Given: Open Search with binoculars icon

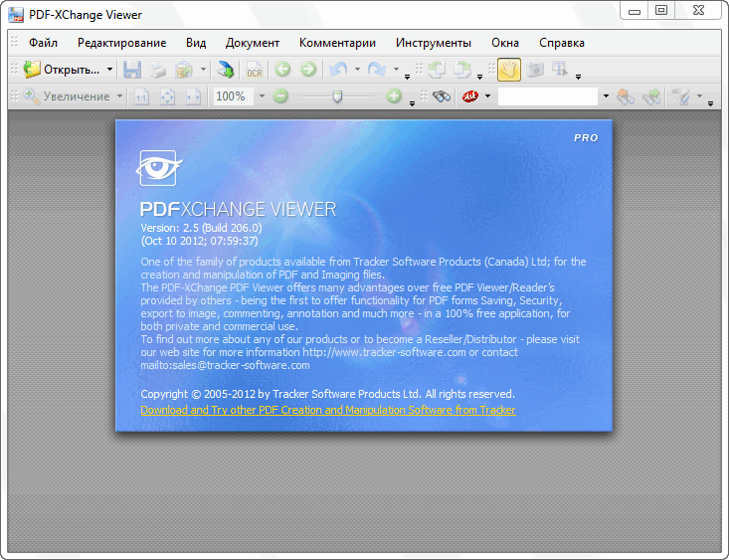Looking at the screenshot, I should click(442, 96).
